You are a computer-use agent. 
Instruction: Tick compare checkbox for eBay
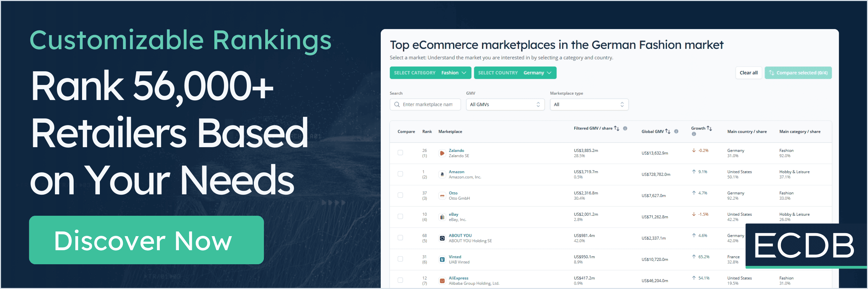point(400,216)
